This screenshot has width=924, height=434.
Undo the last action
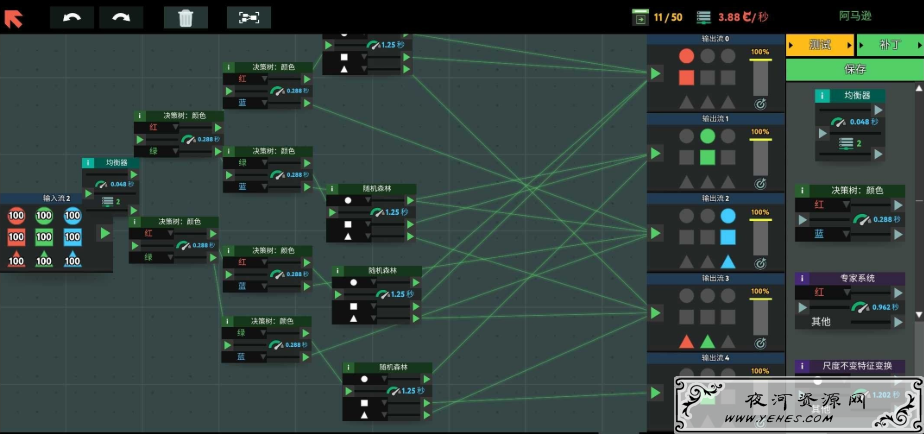pyautogui.click(x=72, y=18)
